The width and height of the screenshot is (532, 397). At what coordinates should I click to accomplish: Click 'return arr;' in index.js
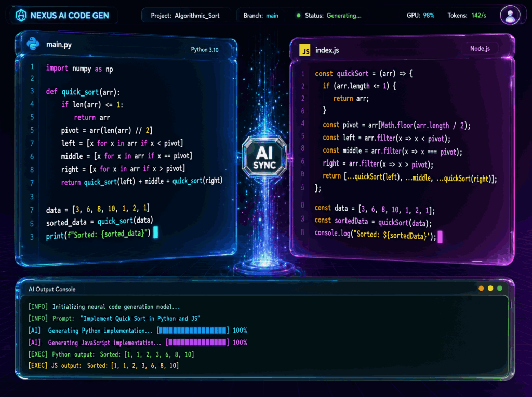(351, 98)
